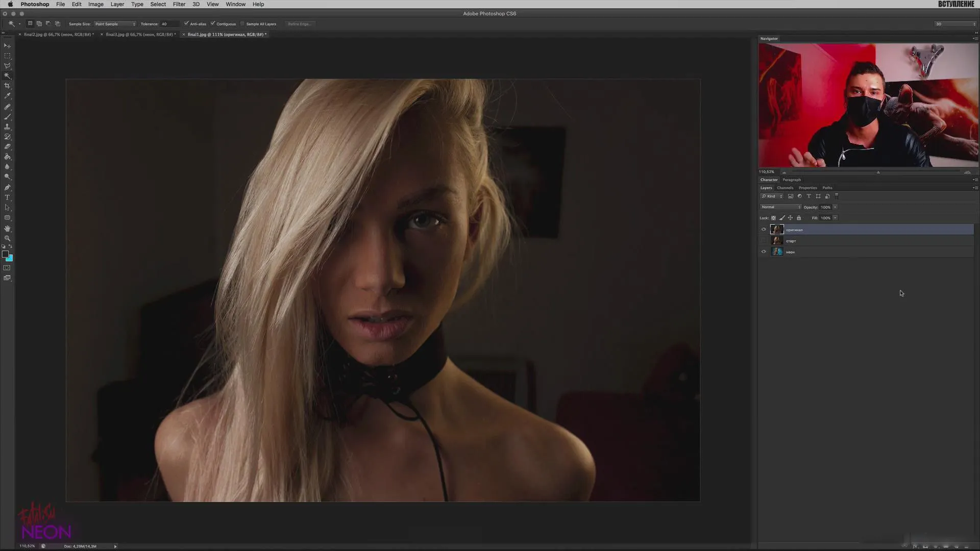Switch to the final2.jpg document tab

pyautogui.click(x=59, y=35)
